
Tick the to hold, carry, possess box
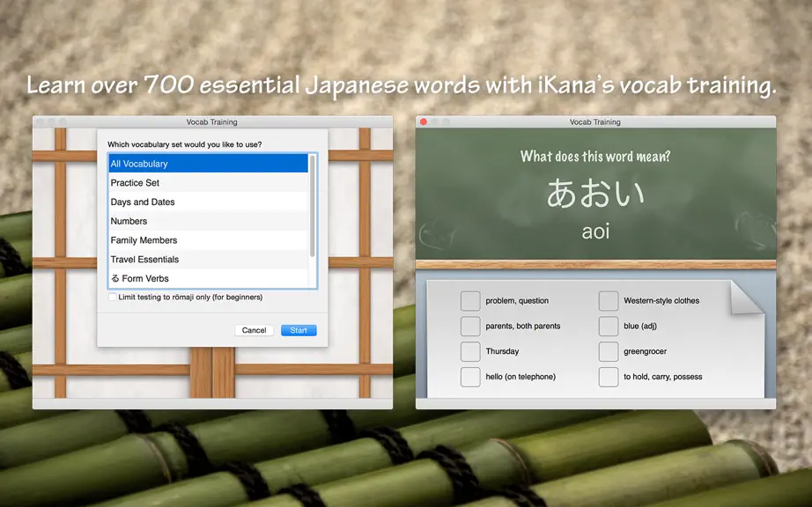pos(609,377)
